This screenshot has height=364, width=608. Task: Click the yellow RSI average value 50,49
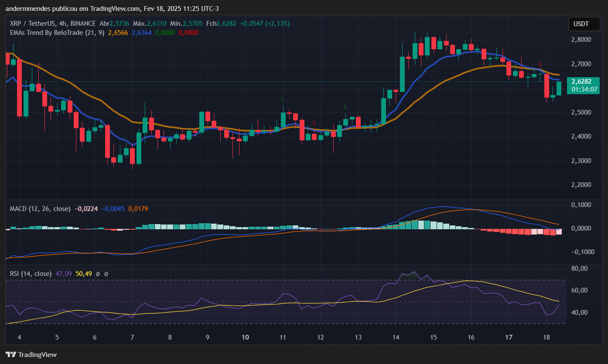click(x=83, y=274)
